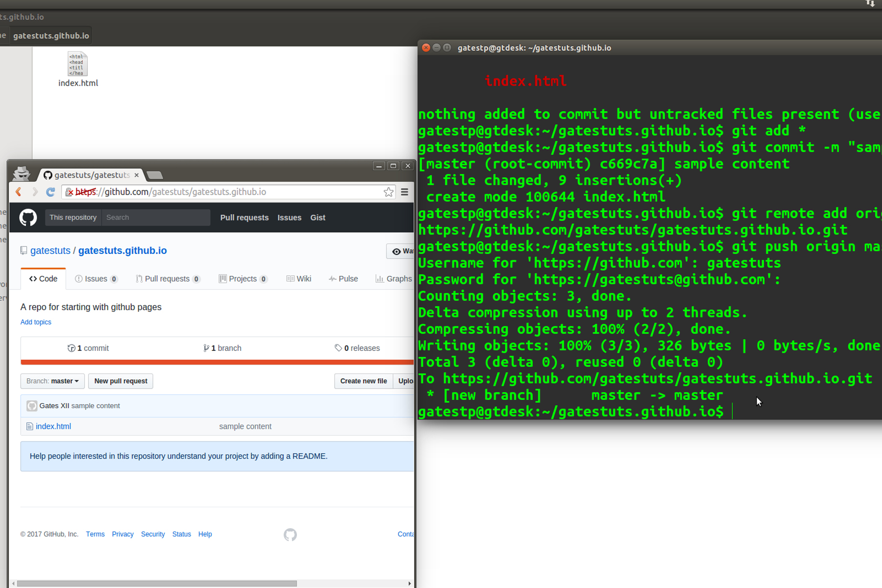Click Issues in GitHub header

pos(290,218)
